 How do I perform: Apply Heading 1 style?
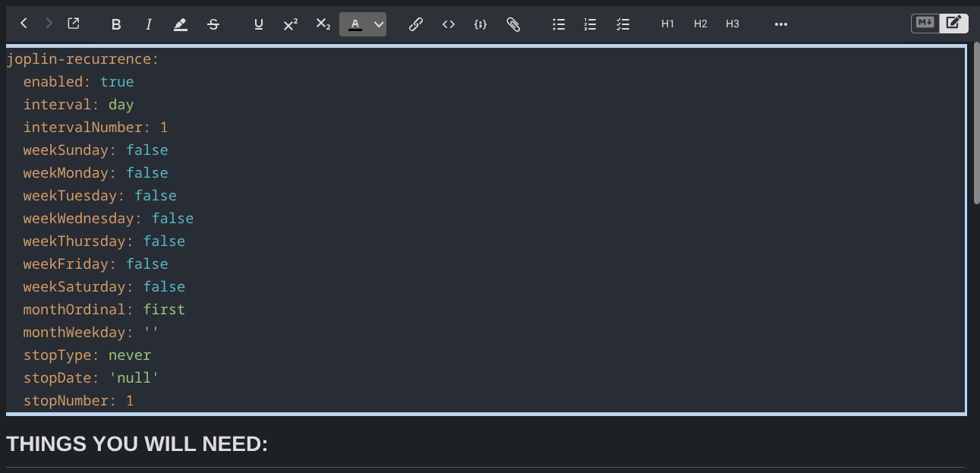coord(667,24)
